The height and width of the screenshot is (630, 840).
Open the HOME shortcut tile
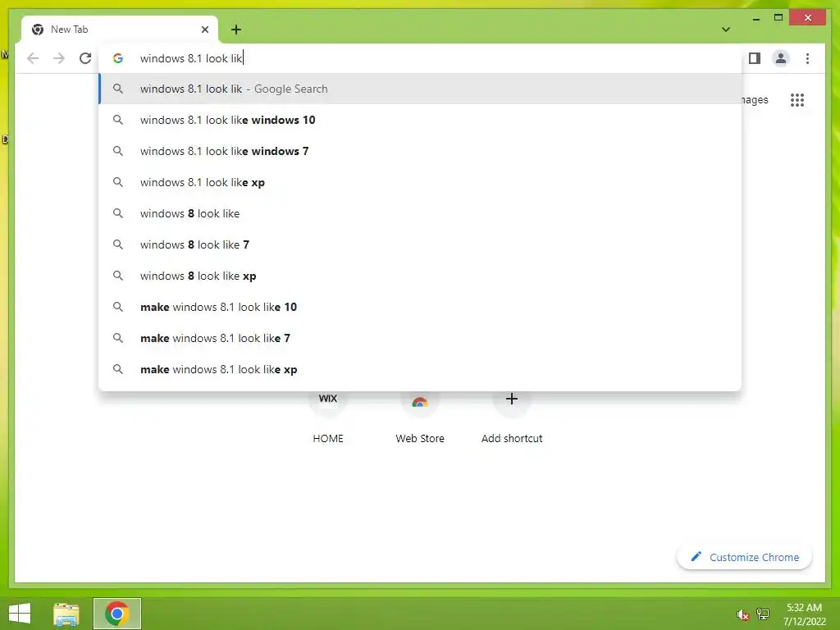click(328, 418)
